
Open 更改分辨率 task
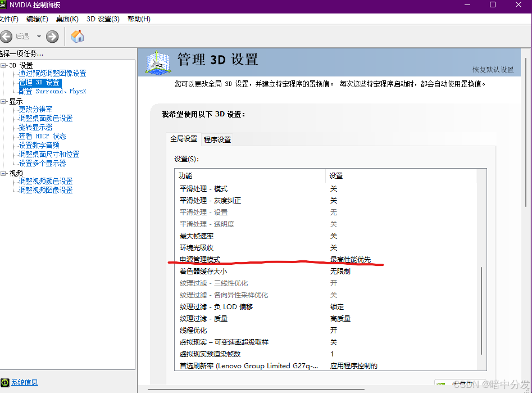point(35,110)
